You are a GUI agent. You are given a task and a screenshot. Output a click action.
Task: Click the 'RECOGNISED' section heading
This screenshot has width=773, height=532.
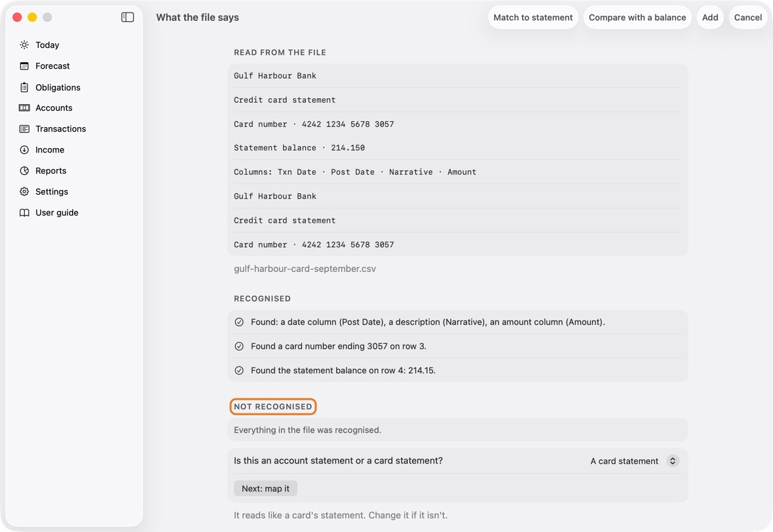(262, 299)
